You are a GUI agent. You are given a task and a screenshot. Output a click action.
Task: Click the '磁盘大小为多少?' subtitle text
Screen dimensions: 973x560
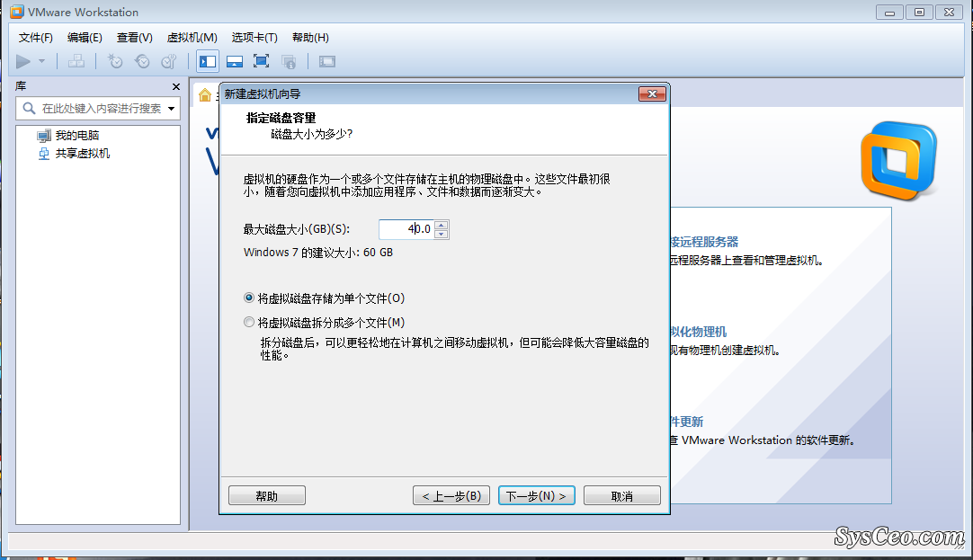pos(311,134)
